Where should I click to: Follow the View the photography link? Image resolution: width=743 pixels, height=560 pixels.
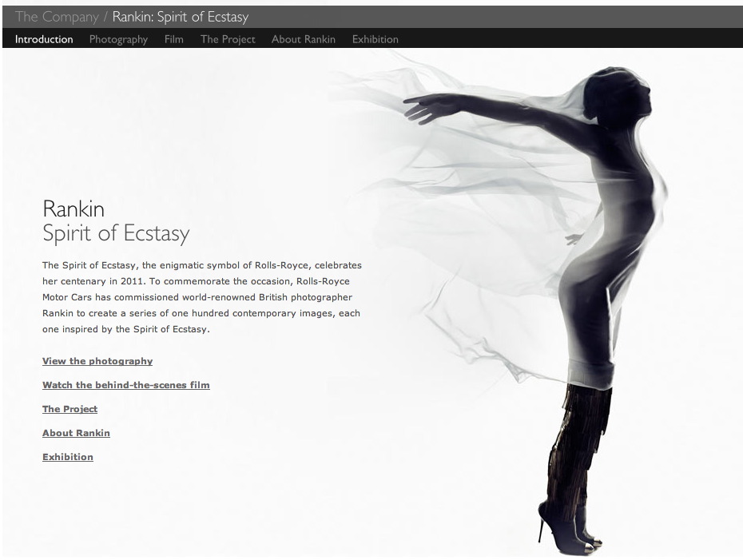(97, 361)
